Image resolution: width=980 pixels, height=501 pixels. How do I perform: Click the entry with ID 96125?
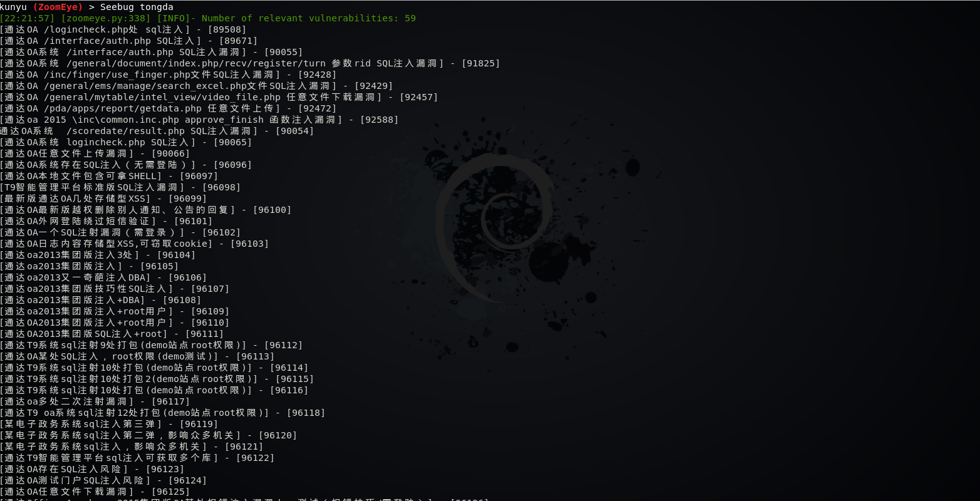[x=95, y=492]
